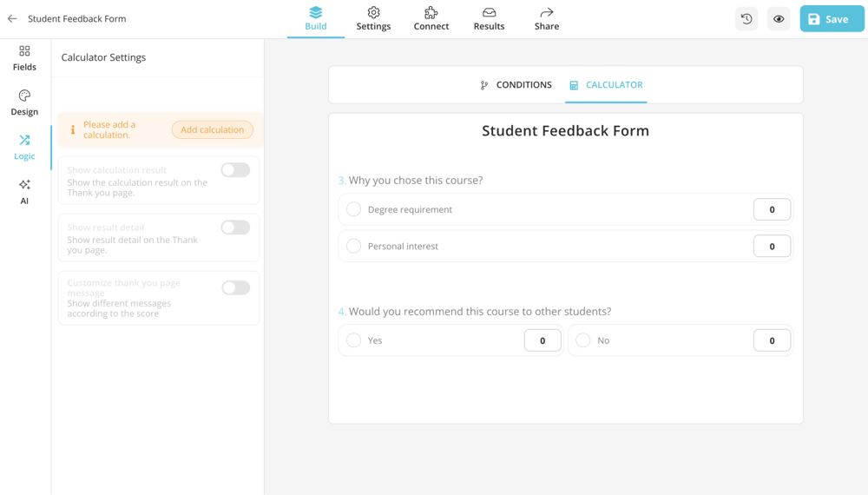868x495 pixels.
Task: Click the Add calculation button
Action: (213, 130)
